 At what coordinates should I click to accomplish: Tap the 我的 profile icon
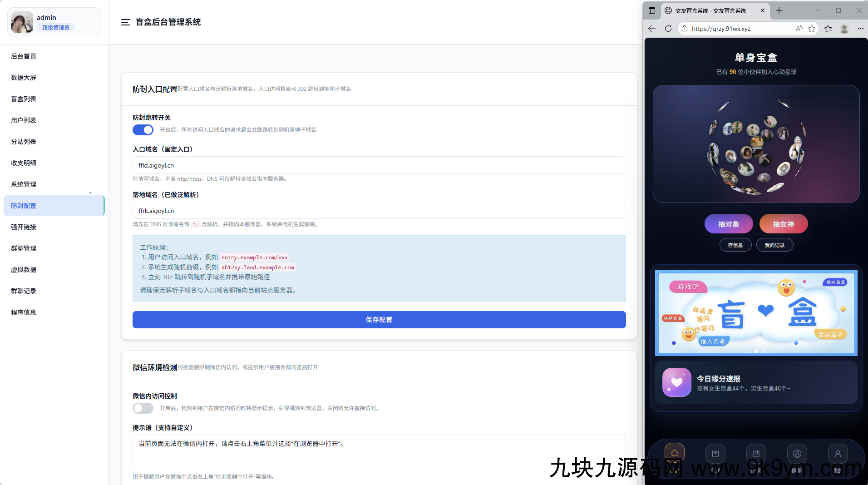tap(838, 453)
